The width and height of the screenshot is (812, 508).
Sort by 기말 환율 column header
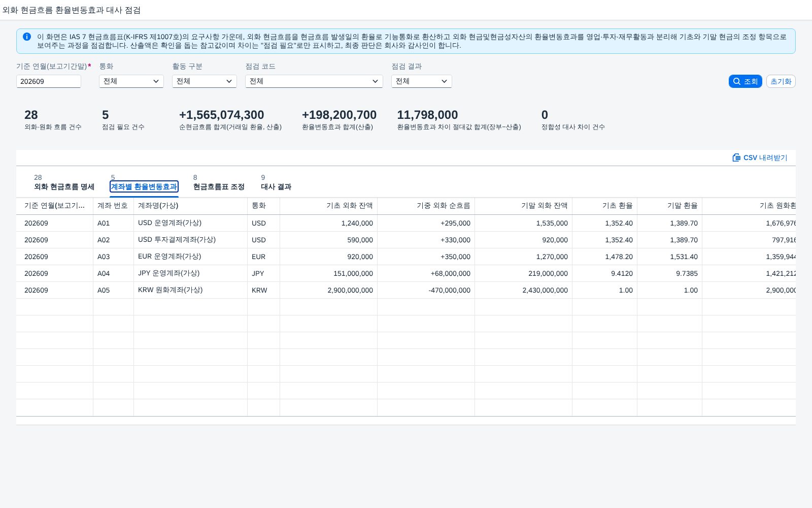[x=669, y=206]
